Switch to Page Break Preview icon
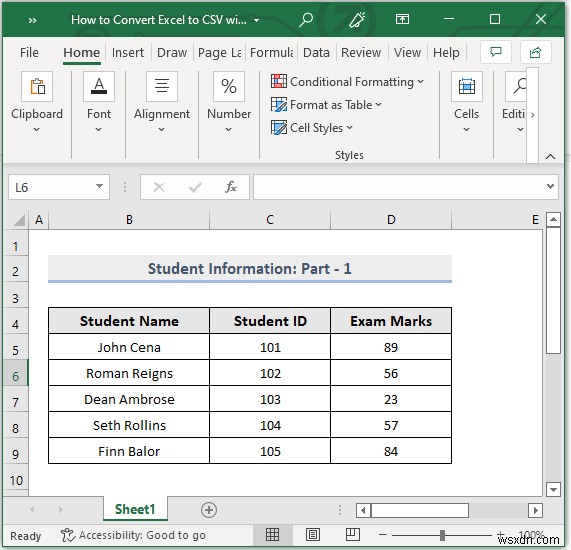 353,535
